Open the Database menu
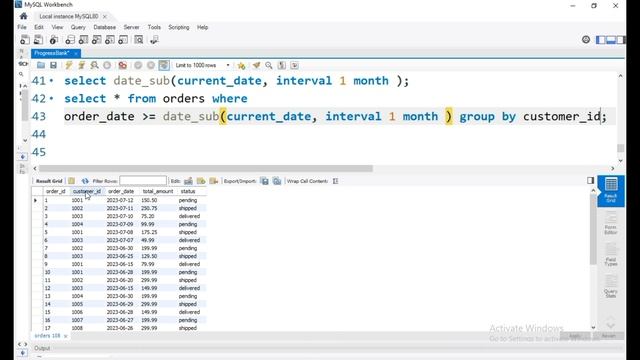Image resolution: width=640 pixels, height=360 pixels. 104,27
